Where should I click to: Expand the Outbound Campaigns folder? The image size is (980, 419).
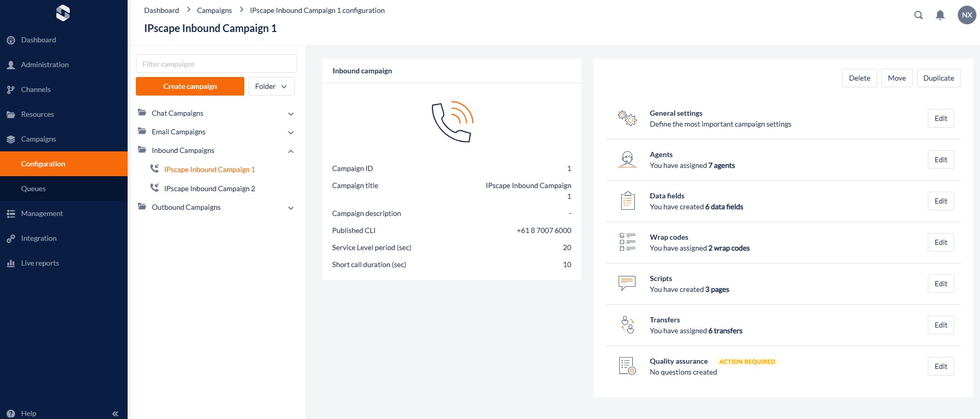pos(291,208)
